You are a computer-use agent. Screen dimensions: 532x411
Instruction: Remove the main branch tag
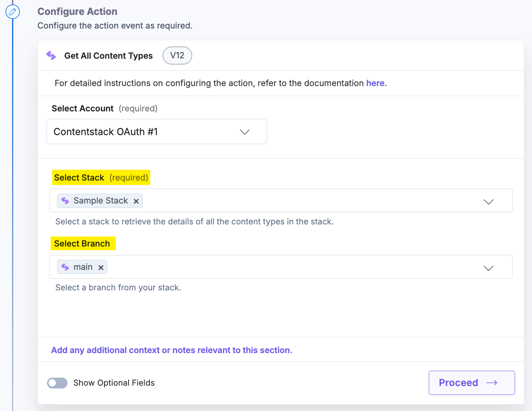pos(101,267)
